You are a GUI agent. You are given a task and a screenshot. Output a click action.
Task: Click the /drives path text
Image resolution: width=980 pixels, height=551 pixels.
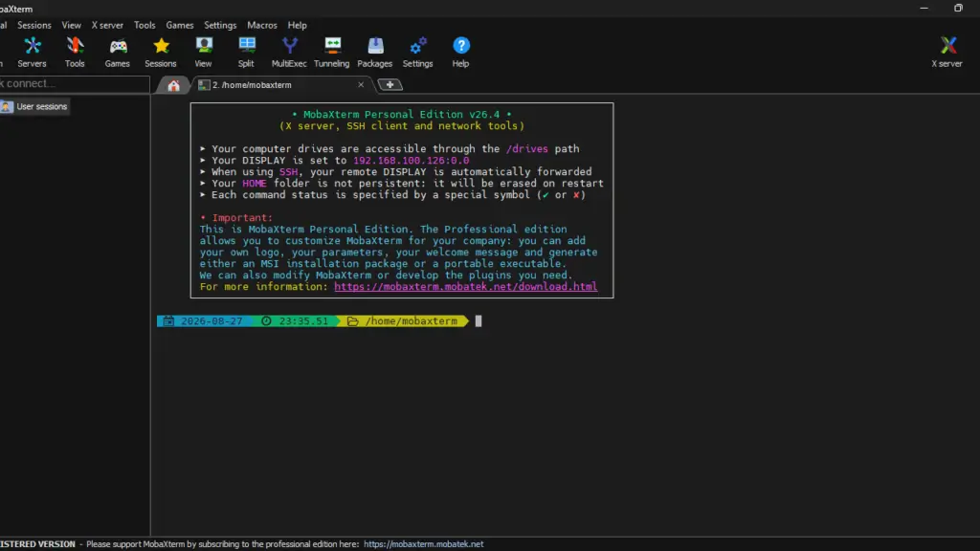tap(527, 148)
